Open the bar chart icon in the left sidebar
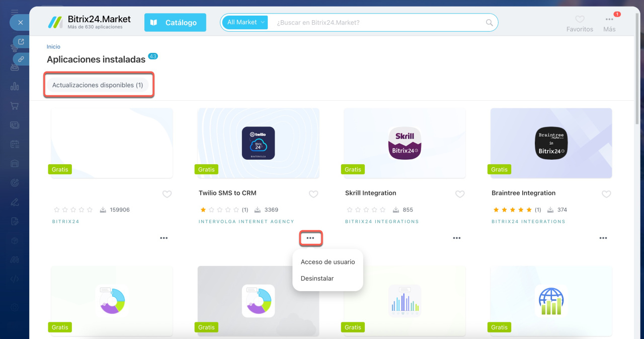This screenshot has width=644, height=339. pos(15,86)
